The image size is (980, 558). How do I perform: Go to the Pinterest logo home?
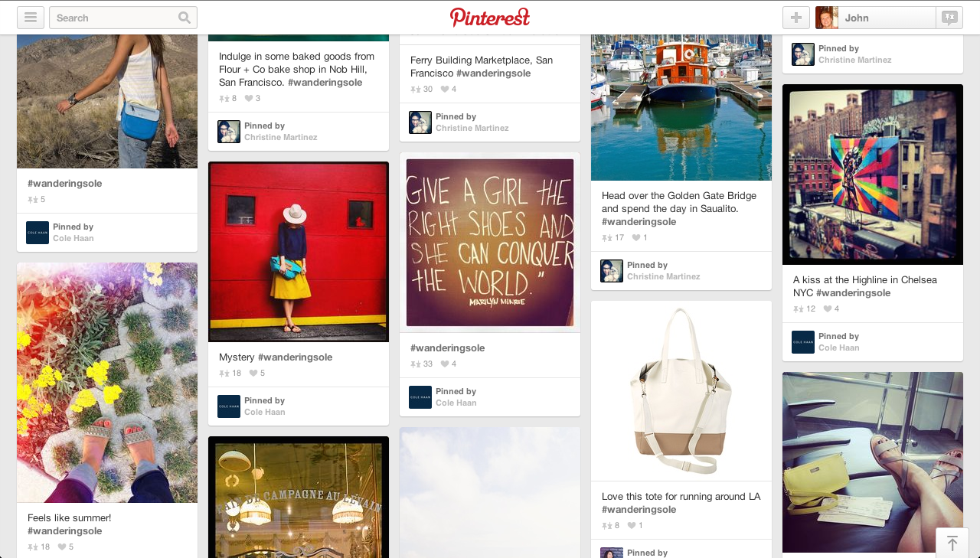[x=490, y=17]
